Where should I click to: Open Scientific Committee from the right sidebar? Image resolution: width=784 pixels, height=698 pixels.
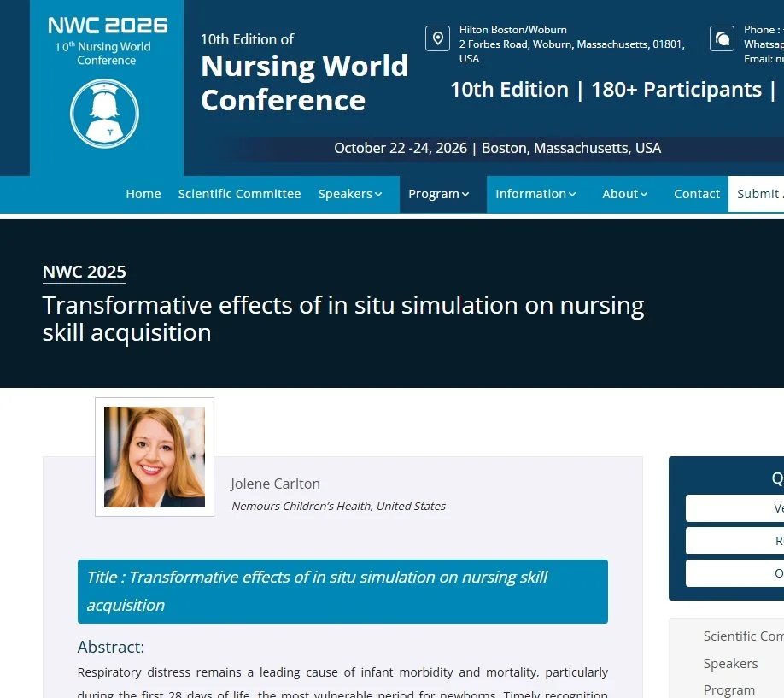tap(744, 636)
